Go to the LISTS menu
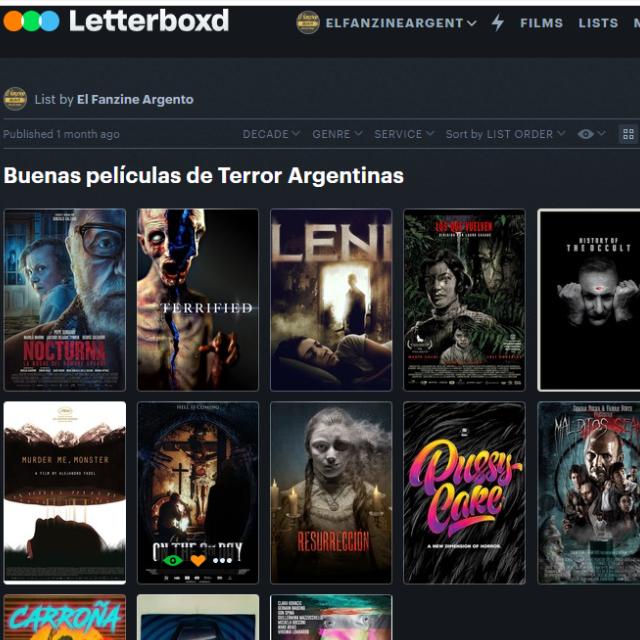Viewport: 640px width, 640px height. 598,23
